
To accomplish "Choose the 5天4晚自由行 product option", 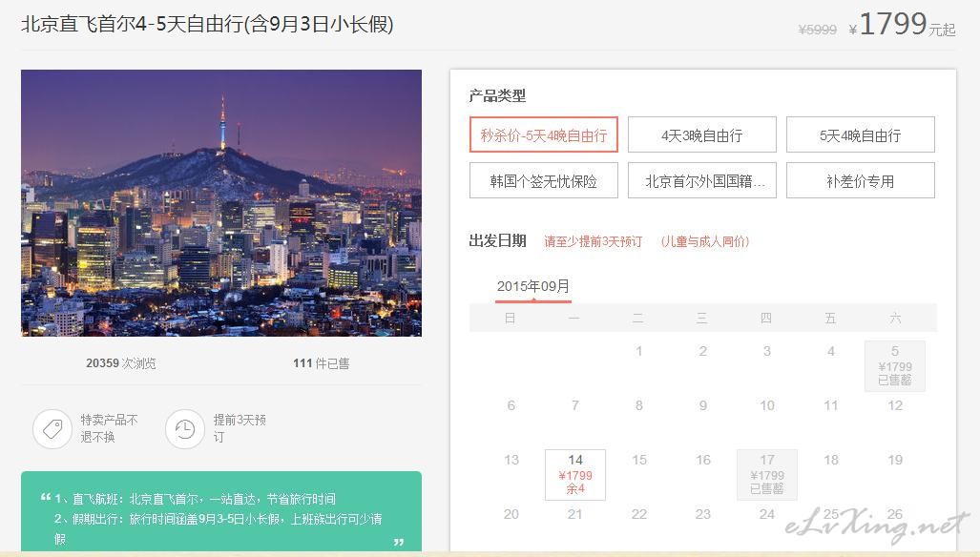I will [x=861, y=134].
